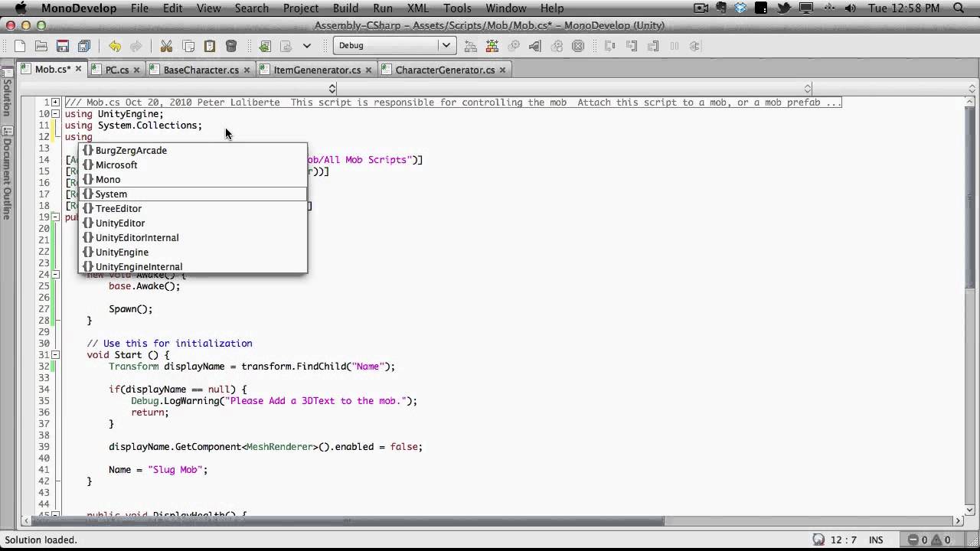Switch to the CharacterGenerator.cs tab

click(x=445, y=70)
